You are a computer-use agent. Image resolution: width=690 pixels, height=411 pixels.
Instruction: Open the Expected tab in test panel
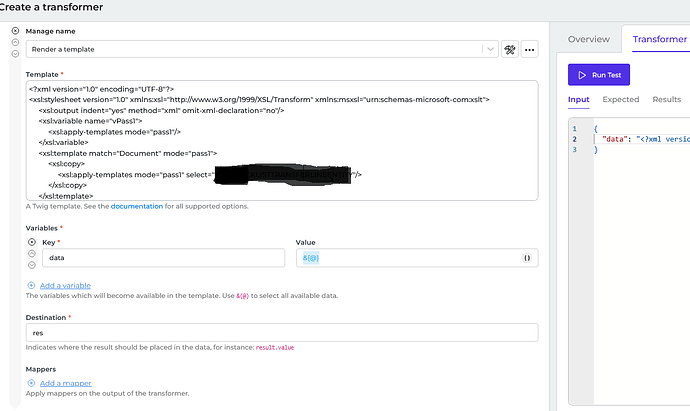[620, 100]
